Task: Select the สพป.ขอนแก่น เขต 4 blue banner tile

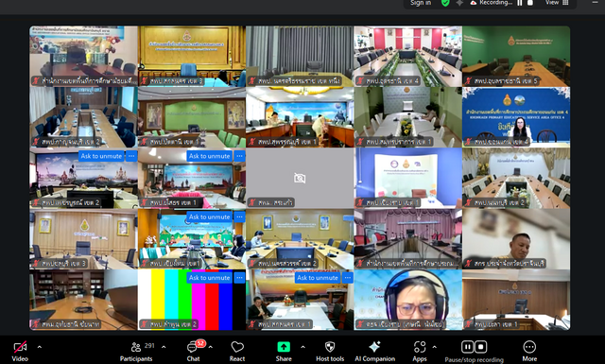Action: point(516,117)
